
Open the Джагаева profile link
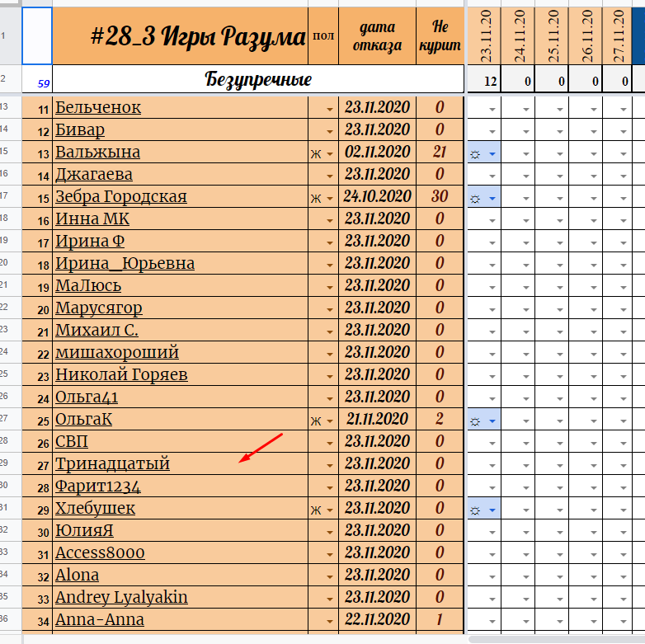(x=94, y=174)
